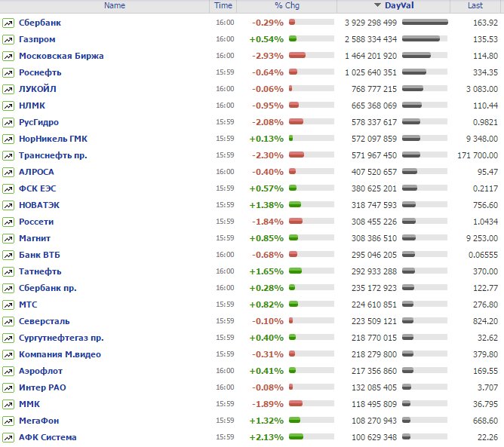Image resolution: width=504 pixels, height=447 pixels.
Task: Click the Time column header
Action: [x=223, y=5]
